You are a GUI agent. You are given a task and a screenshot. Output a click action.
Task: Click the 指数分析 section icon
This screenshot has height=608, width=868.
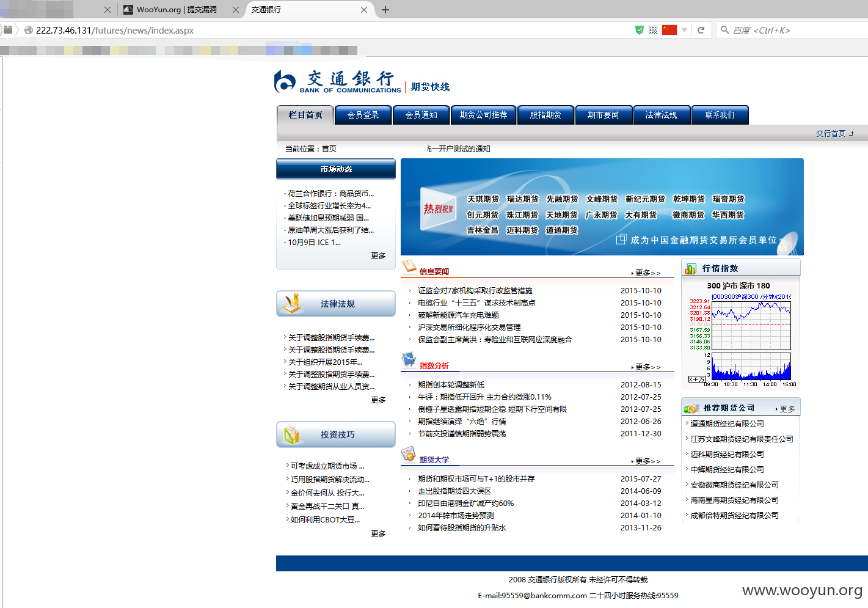409,359
